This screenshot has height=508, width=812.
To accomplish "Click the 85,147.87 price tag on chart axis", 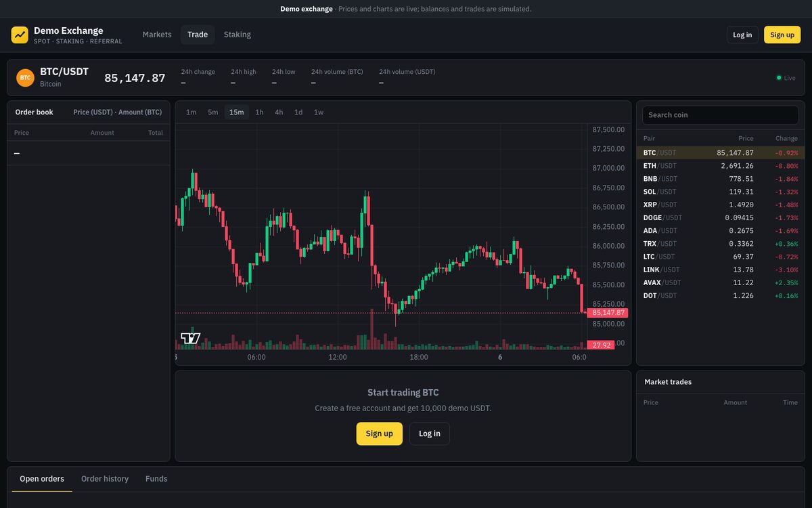I will tap(608, 313).
